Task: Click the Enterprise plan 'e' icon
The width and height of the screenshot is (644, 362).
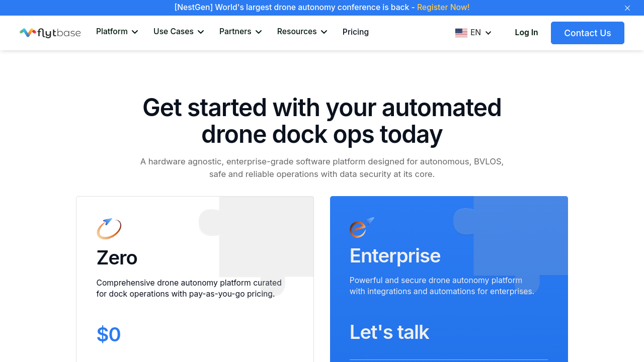Action: [x=361, y=228]
